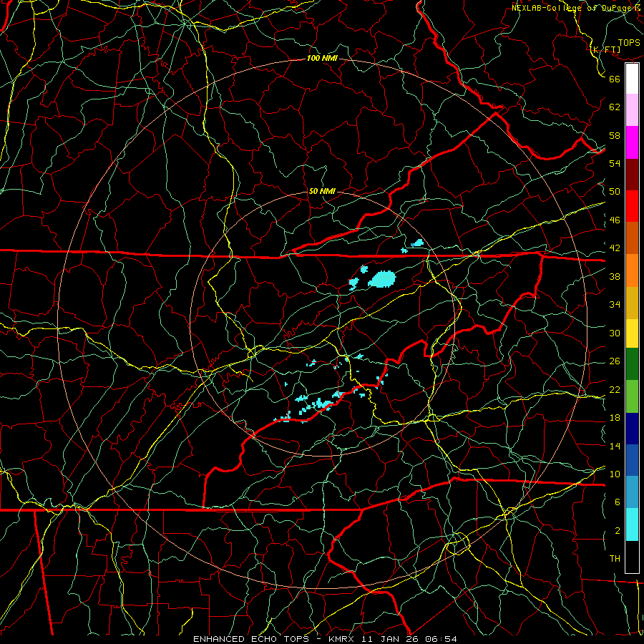Viewport: 644px width, 644px height.
Task: Click the dark green 26 kft band
Action: click(632, 364)
